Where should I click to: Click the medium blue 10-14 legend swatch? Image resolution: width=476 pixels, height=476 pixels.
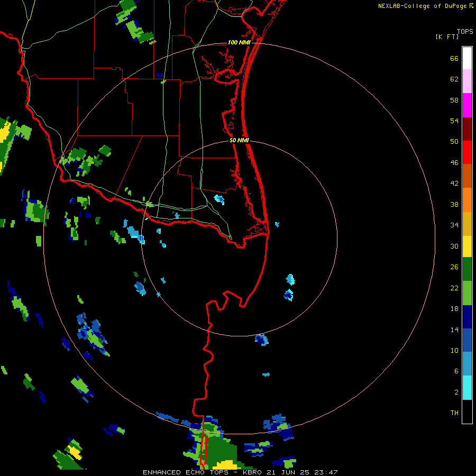click(467, 340)
